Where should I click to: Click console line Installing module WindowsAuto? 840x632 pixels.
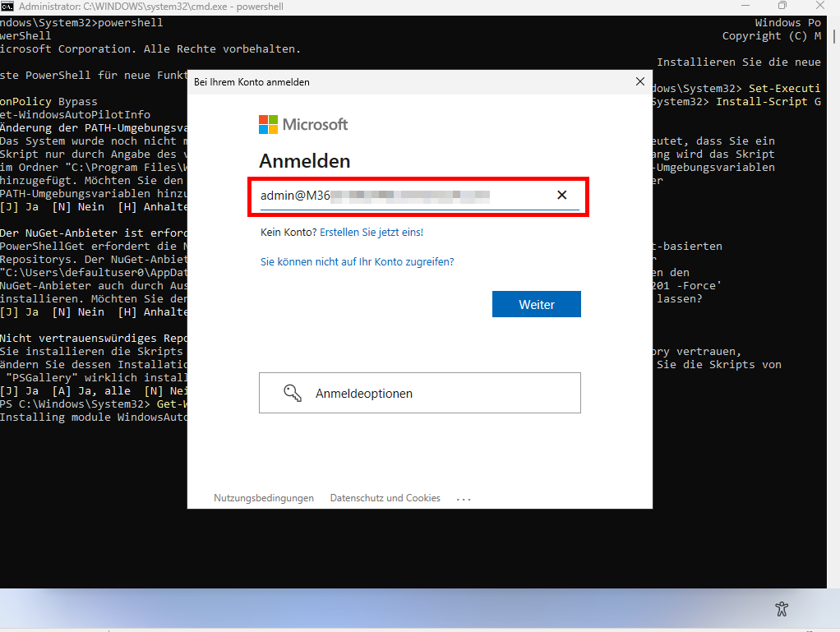[94, 417]
